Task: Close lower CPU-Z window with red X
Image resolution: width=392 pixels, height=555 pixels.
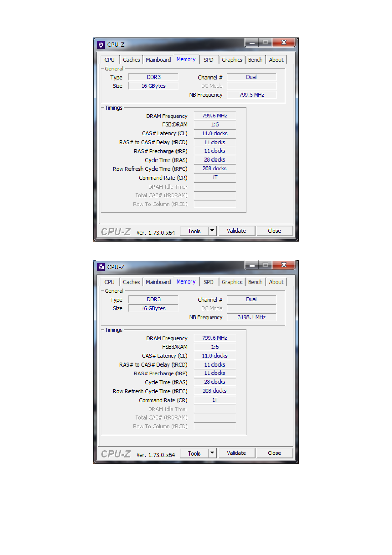Action: click(x=284, y=265)
